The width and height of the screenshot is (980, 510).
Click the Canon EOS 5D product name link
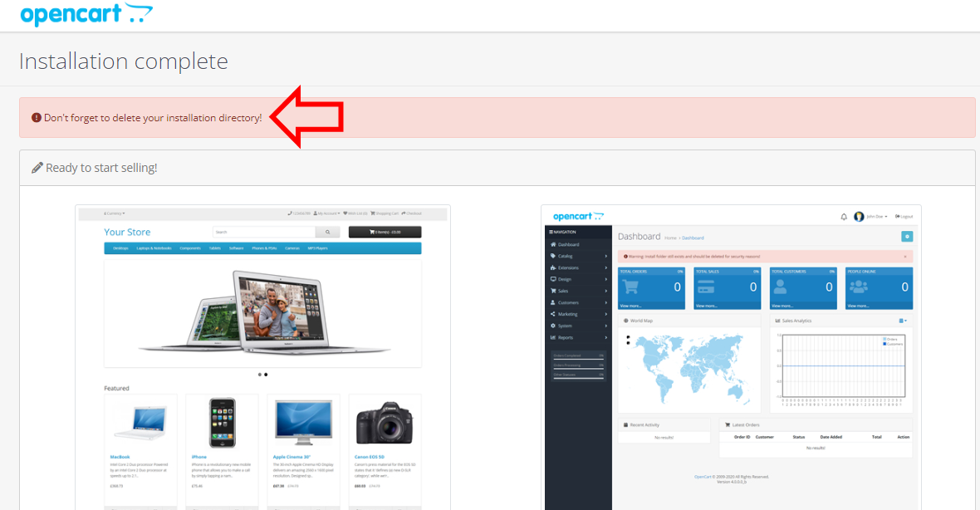pos(370,457)
